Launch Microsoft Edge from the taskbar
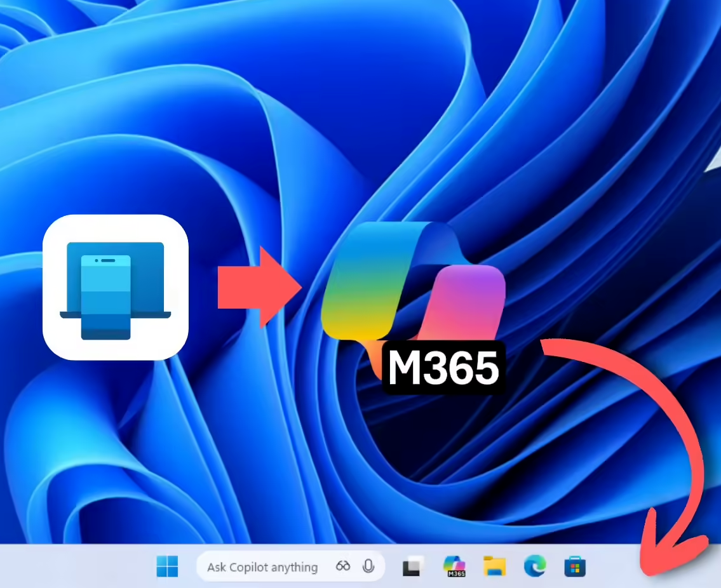 click(x=534, y=566)
